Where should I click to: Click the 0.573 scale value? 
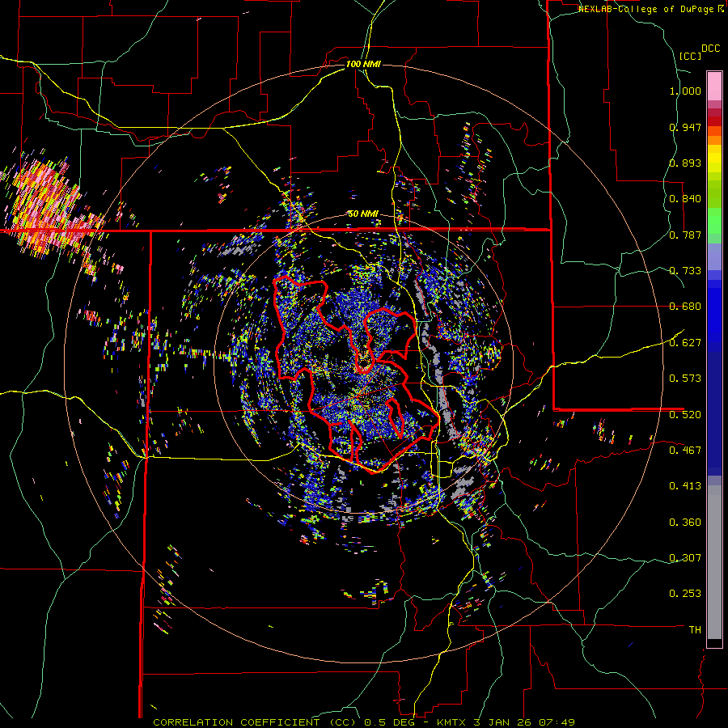[685, 378]
